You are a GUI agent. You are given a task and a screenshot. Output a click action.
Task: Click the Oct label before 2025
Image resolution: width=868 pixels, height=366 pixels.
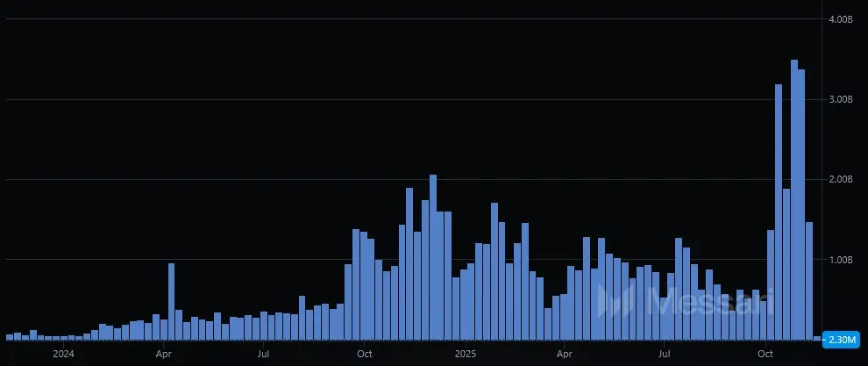(x=365, y=355)
